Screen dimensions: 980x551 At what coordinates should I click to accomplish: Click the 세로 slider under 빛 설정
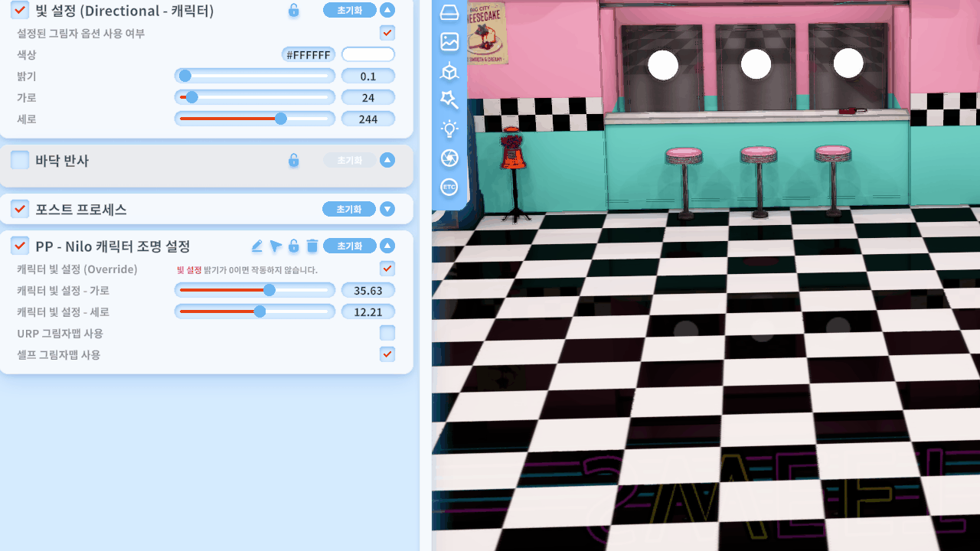click(x=255, y=119)
